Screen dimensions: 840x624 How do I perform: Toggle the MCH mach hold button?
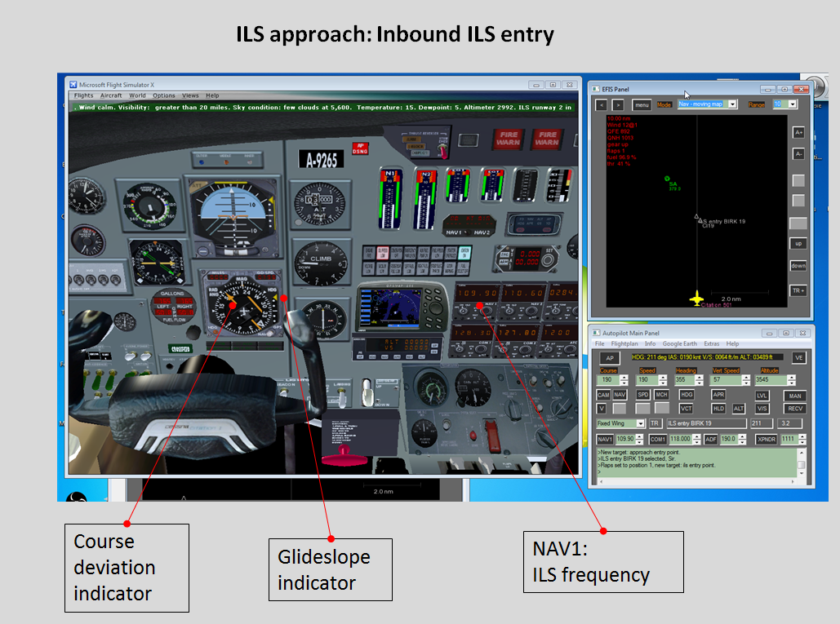click(x=661, y=395)
